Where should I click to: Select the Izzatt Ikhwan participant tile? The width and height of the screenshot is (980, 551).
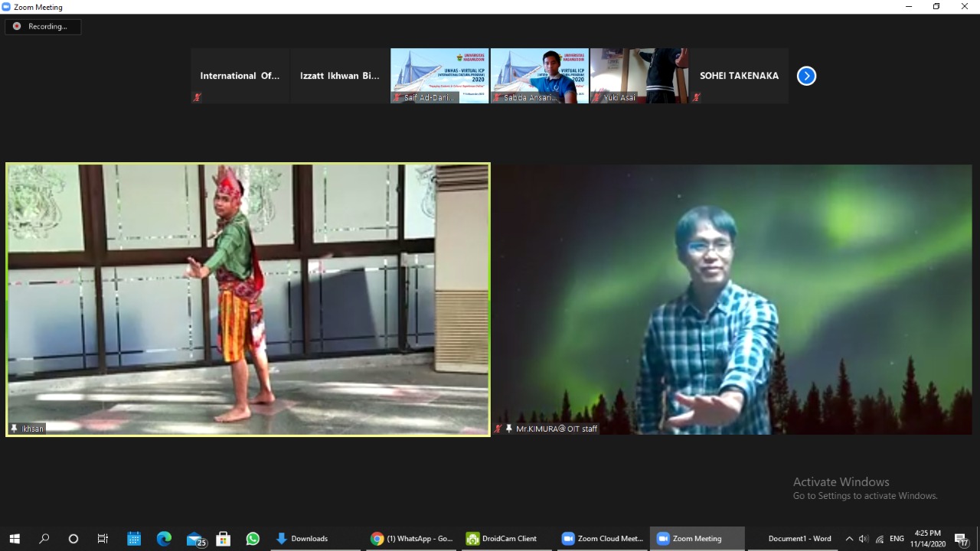[340, 76]
